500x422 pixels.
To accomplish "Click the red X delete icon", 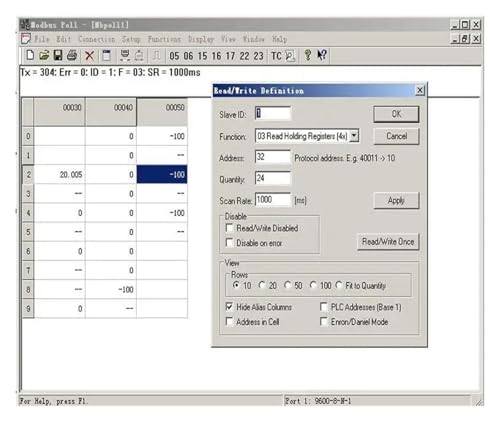I will (89, 55).
